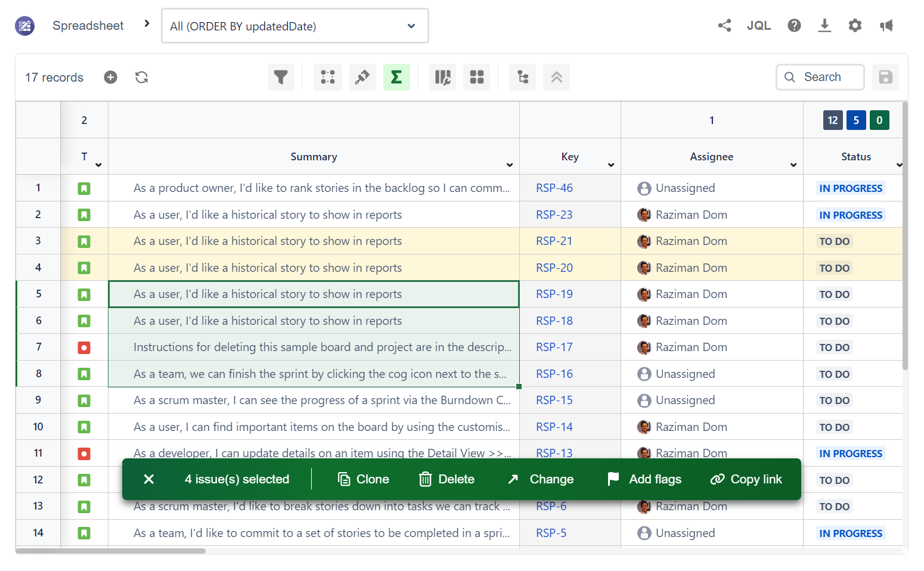Image resolution: width=924 pixels, height=571 pixels.
Task: Click the bug type icon in row 7
Action: point(84,347)
